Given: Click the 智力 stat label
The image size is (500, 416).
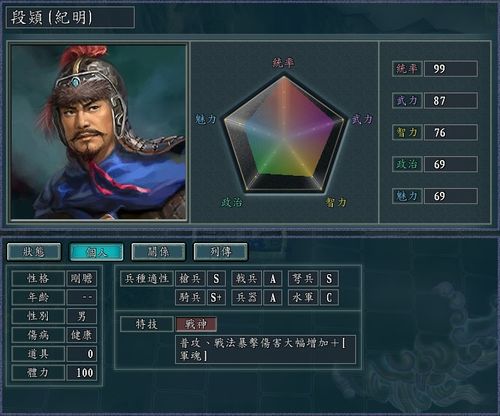Looking at the screenshot, I should click(407, 132).
